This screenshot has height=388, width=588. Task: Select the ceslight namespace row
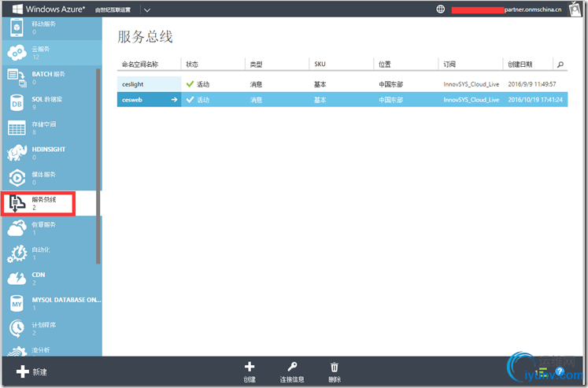[x=342, y=84]
